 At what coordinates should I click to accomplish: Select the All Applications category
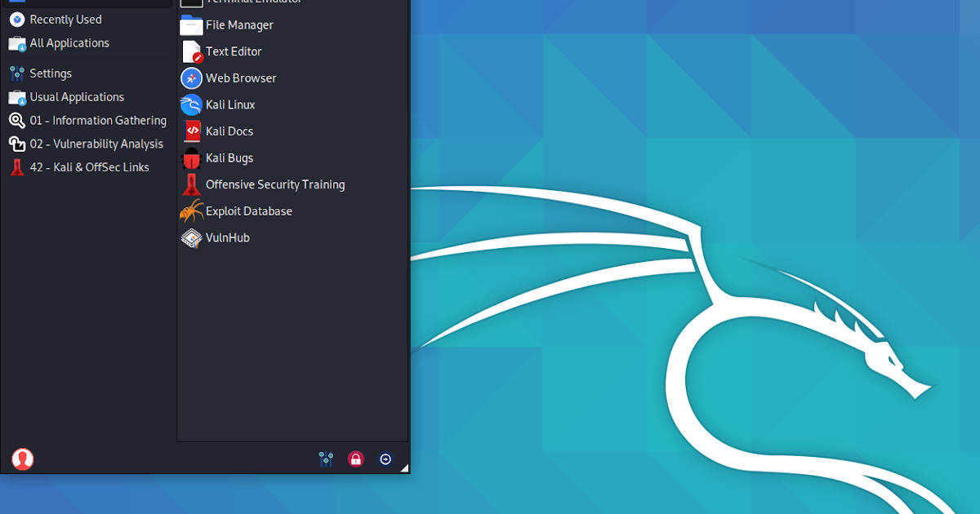88,43
